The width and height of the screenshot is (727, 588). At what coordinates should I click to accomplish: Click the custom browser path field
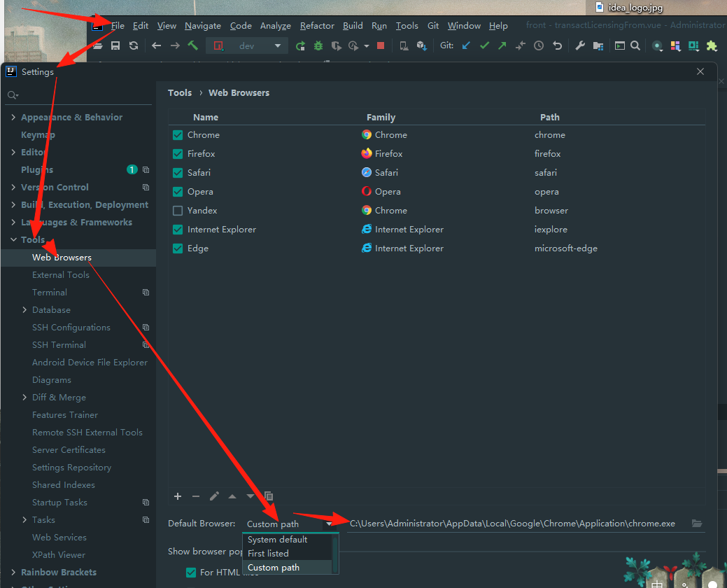518,524
